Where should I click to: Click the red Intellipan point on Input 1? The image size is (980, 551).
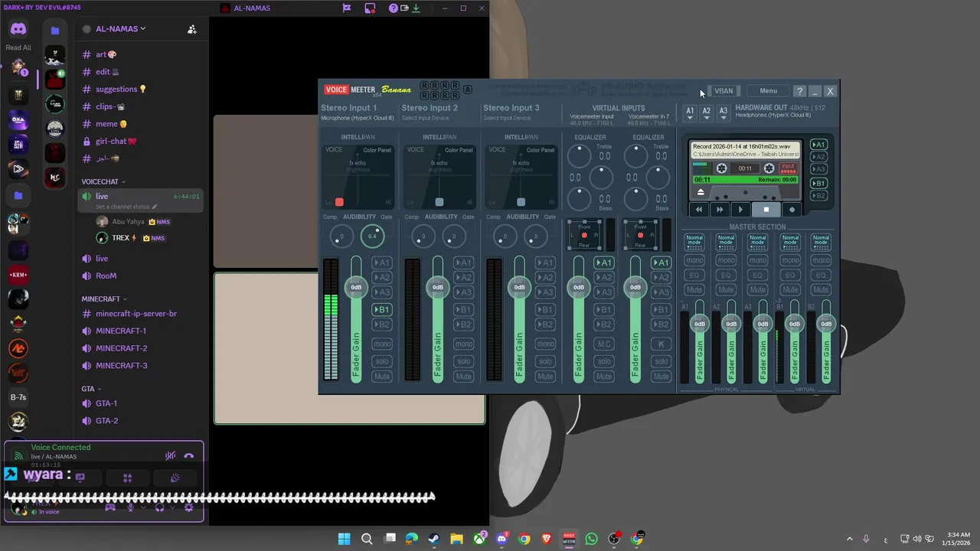(x=339, y=202)
